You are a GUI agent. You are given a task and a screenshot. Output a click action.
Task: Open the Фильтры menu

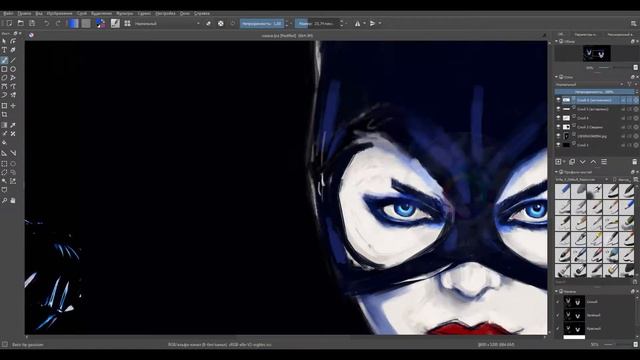point(124,13)
